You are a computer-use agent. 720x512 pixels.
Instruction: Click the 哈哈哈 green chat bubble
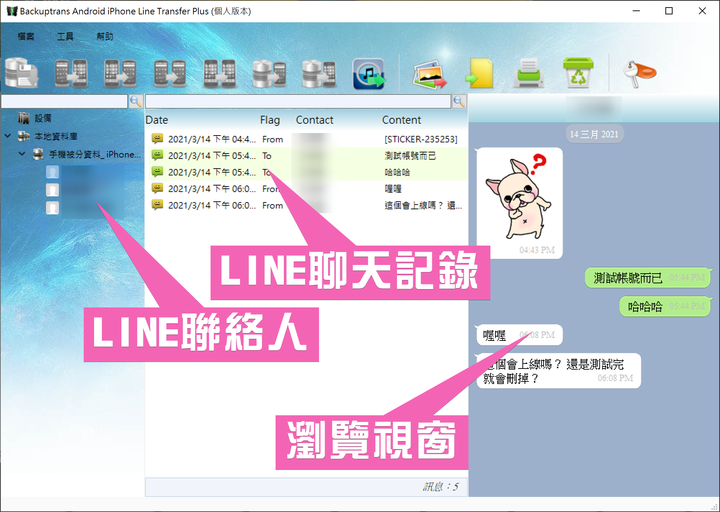click(665, 306)
